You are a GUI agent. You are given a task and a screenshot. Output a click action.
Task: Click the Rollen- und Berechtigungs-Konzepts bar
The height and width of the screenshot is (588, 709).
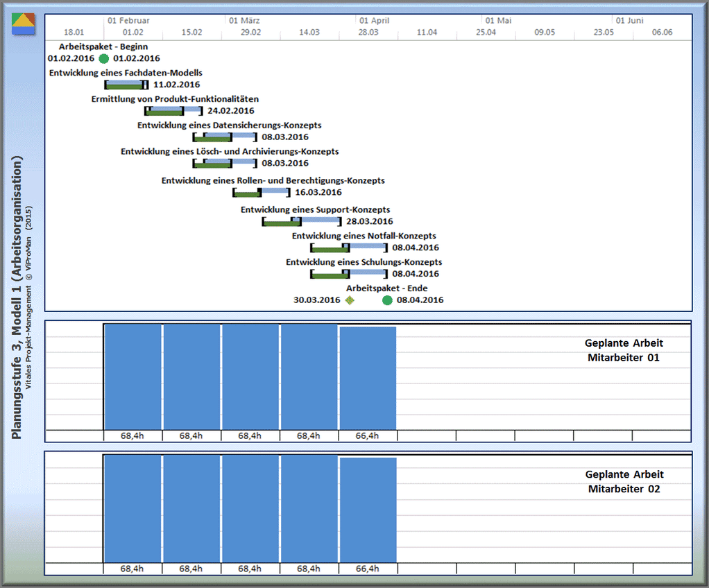point(261,192)
